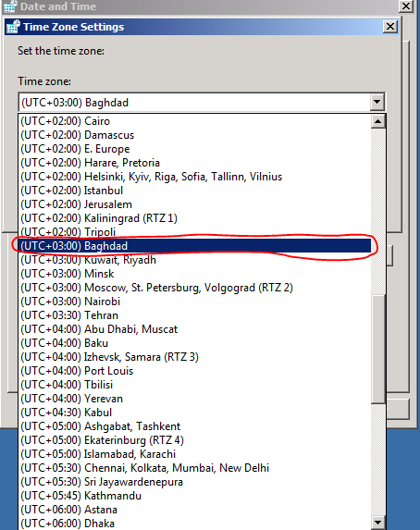This screenshot has width=420, height=530.
Task: Select (UTC+03:00) Minsk
Action: tap(195, 274)
